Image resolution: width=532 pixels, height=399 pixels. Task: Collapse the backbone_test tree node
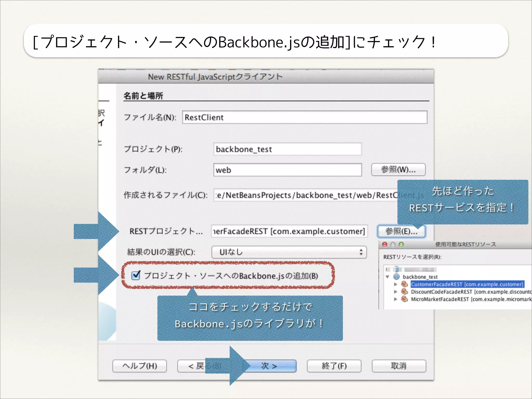(387, 277)
